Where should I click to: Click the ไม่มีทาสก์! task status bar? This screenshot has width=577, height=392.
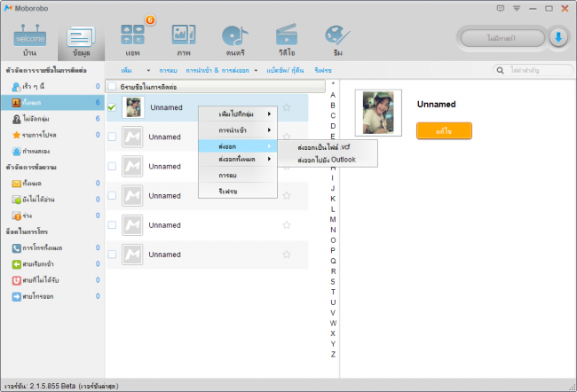(502, 38)
